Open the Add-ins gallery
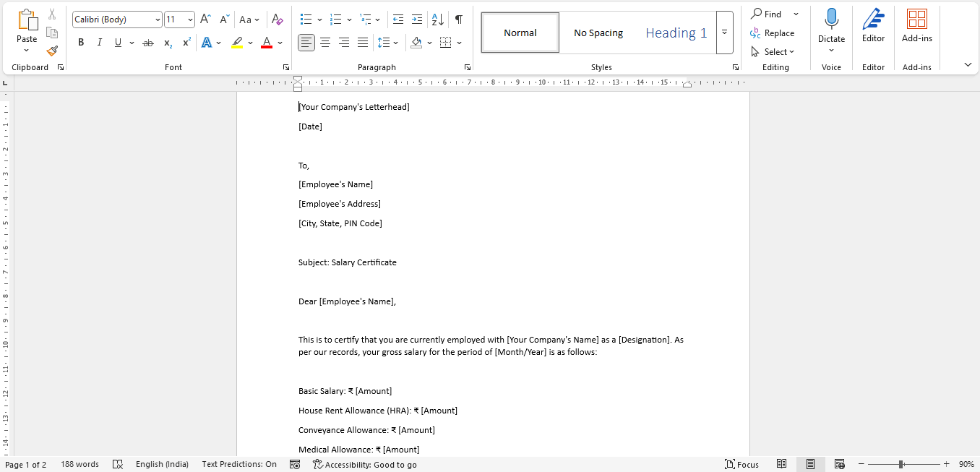The image size is (980, 472). pyautogui.click(x=916, y=26)
